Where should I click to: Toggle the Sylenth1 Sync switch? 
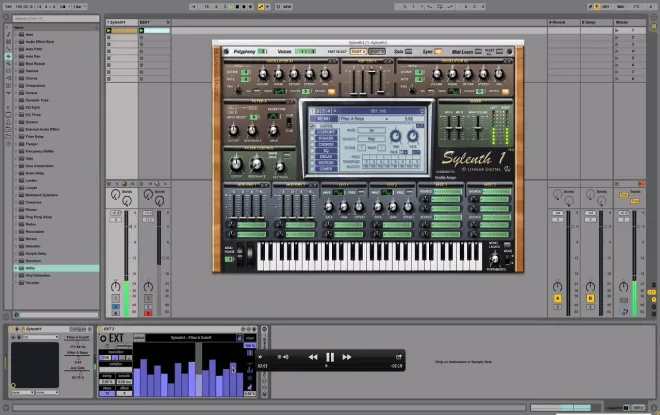coord(438,51)
